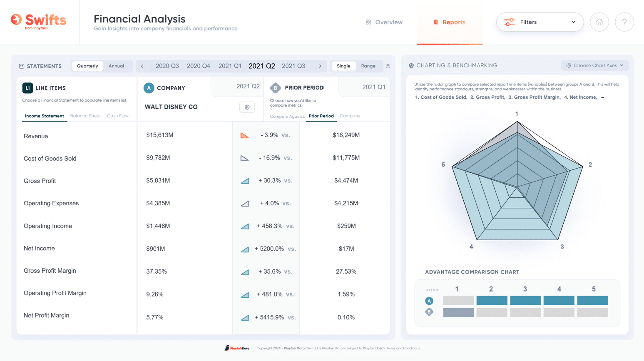Click the radar chart center
Image resolution: width=644 pixels, height=361 pixels.
(517, 188)
